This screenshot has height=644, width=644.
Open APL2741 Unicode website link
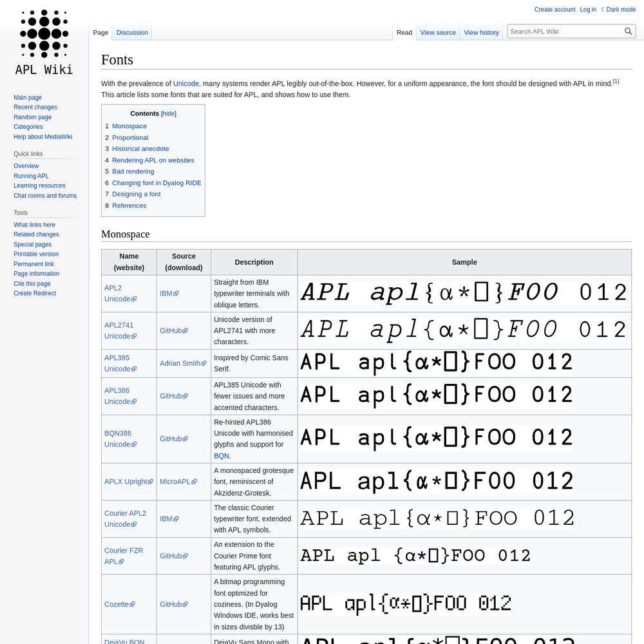tap(120, 330)
